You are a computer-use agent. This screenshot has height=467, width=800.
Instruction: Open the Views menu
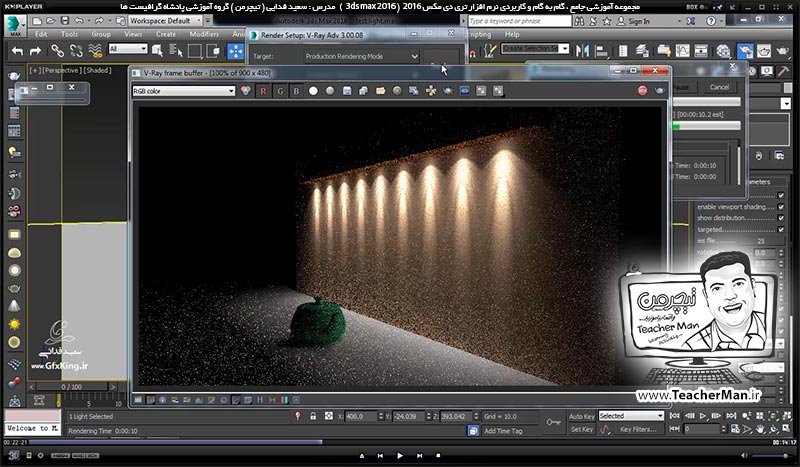pos(133,34)
